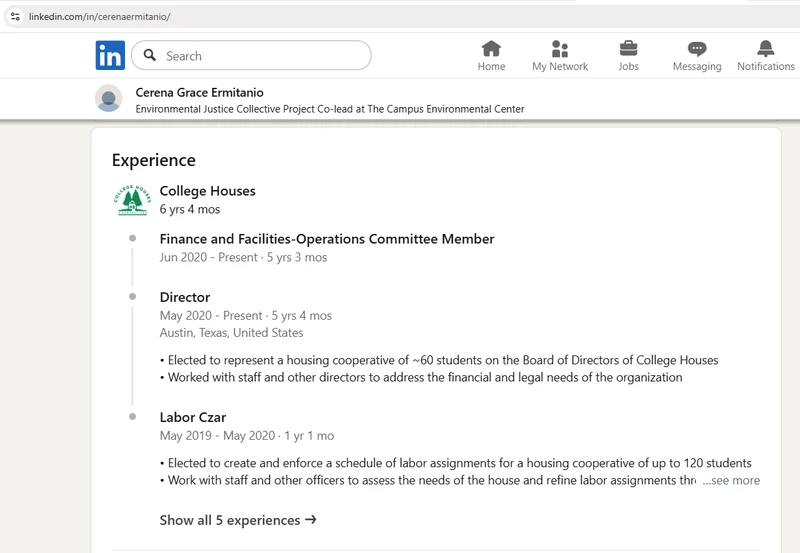Click the LinkedIn logo icon

point(110,56)
